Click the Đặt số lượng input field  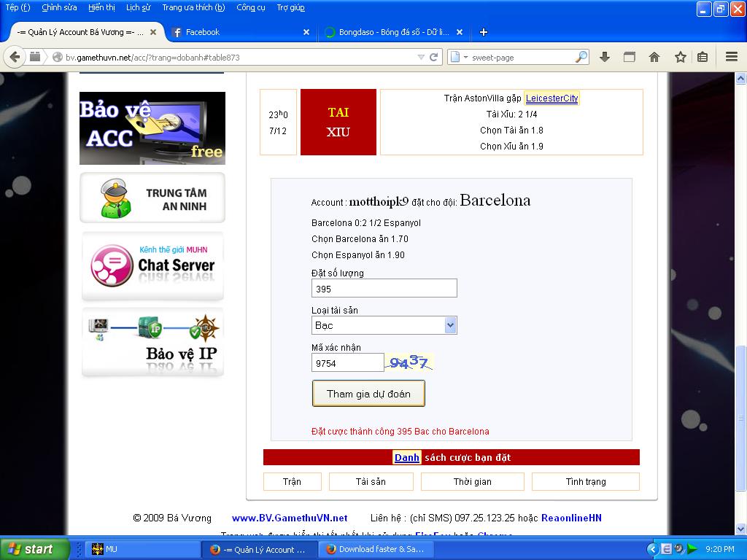pos(384,289)
